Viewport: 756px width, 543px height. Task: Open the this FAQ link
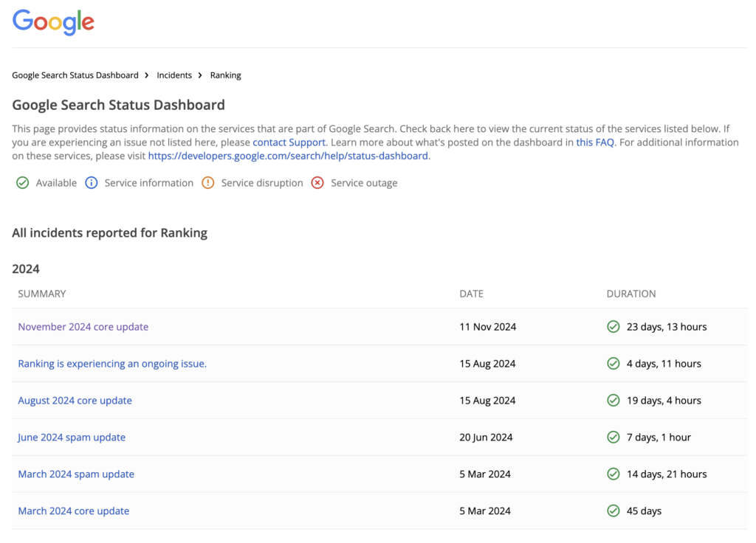tap(595, 142)
